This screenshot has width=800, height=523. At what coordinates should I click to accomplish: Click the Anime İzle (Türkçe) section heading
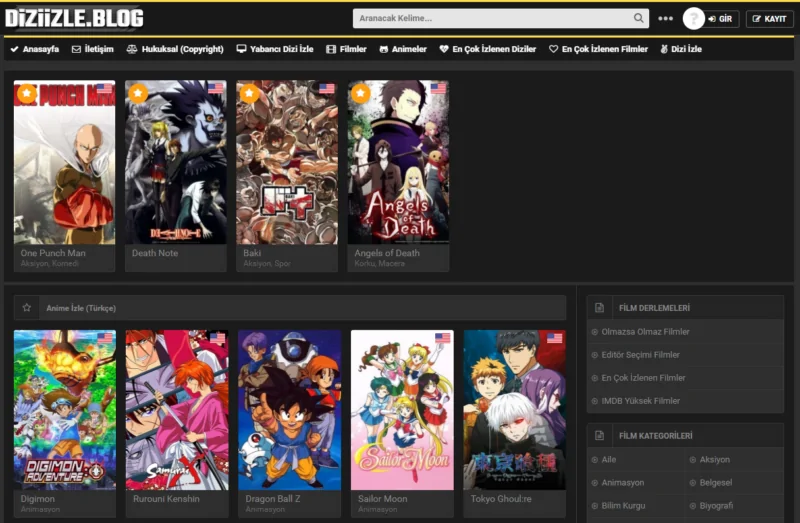pyautogui.click(x=81, y=308)
